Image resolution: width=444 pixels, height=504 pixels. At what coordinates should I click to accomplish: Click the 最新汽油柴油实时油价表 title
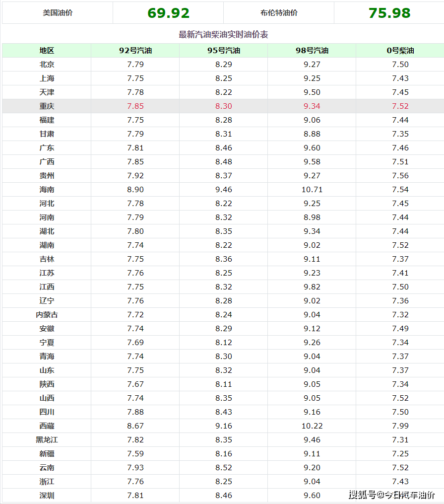point(223,34)
